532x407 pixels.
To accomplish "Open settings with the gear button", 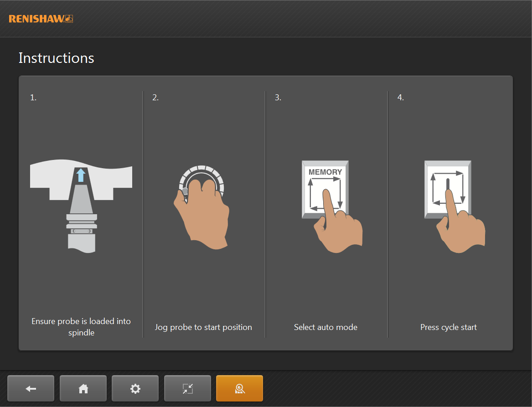I will click(135, 388).
